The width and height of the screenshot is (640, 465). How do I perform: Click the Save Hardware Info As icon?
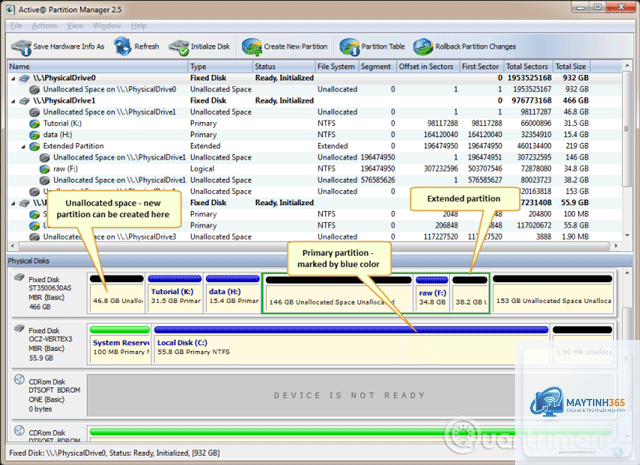(x=21, y=47)
